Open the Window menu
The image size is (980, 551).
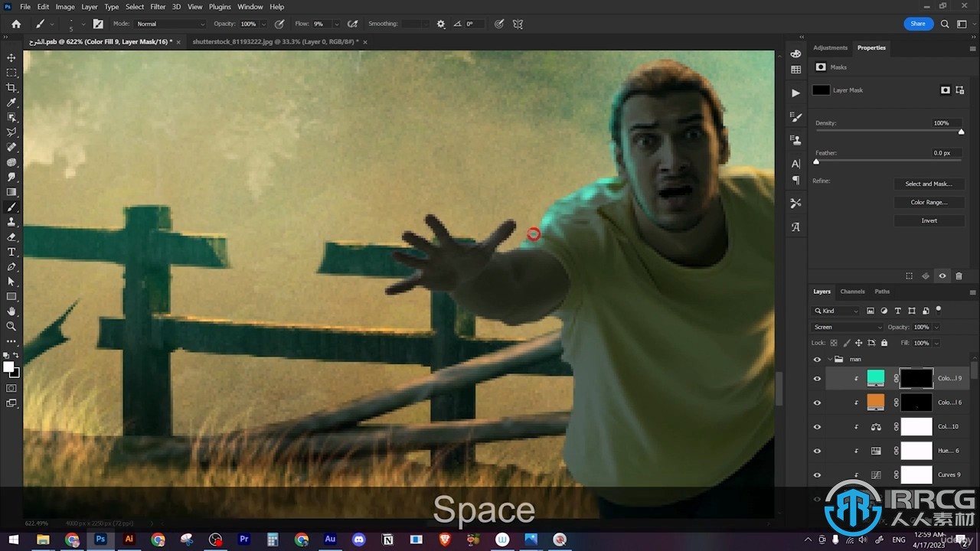250,7
